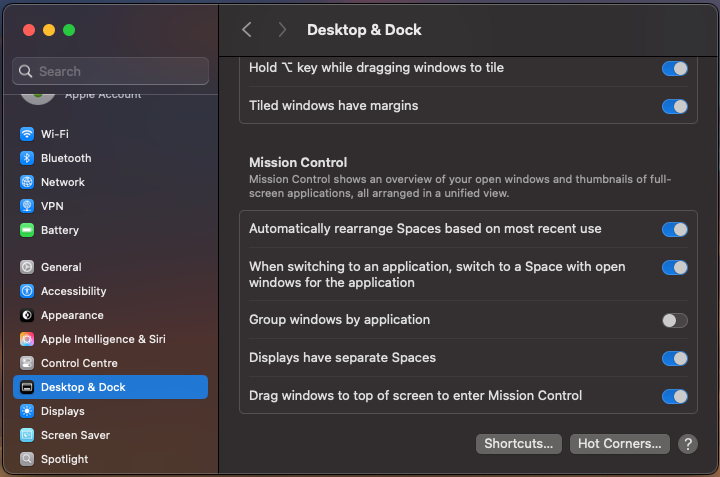Click the Wi-Fi icon in sidebar
Viewport: 720px width, 477px height.
tap(27, 134)
